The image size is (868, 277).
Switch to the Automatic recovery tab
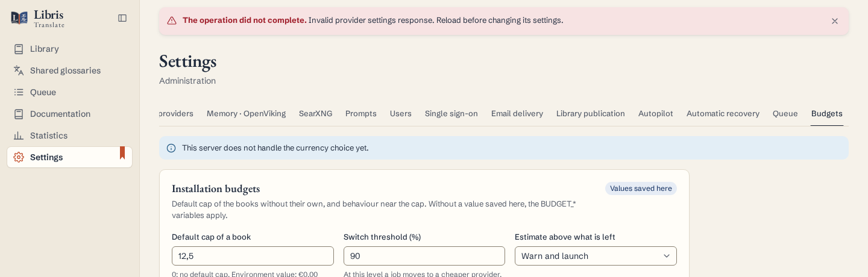pos(723,113)
